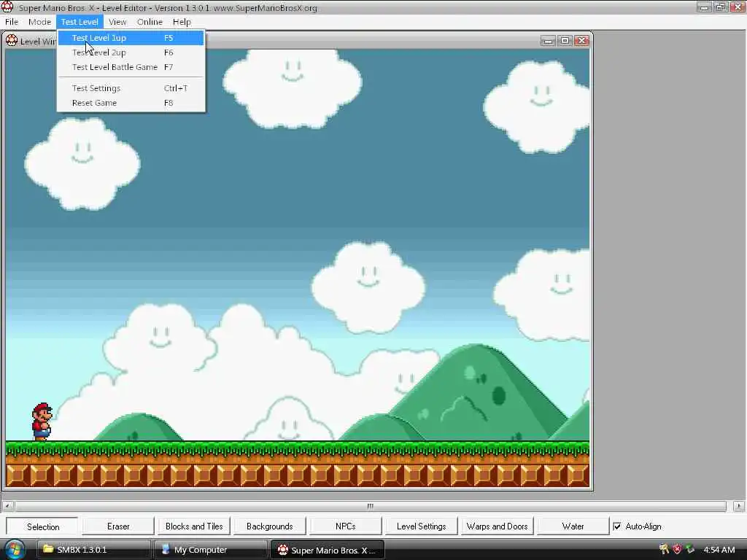Toggle the Auto-Align checkbox
The height and width of the screenshot is (560, 747).
click(x=617, y=526)
